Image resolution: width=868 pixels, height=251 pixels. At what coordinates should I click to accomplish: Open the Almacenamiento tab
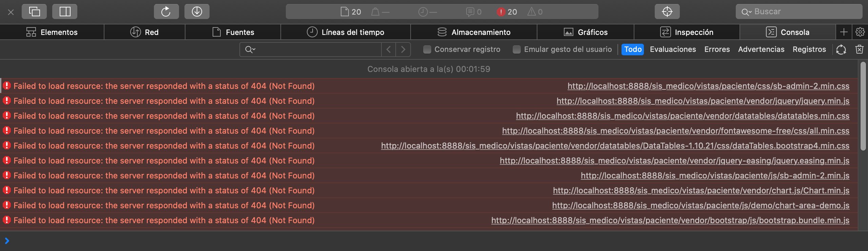[x=474, y=32]
